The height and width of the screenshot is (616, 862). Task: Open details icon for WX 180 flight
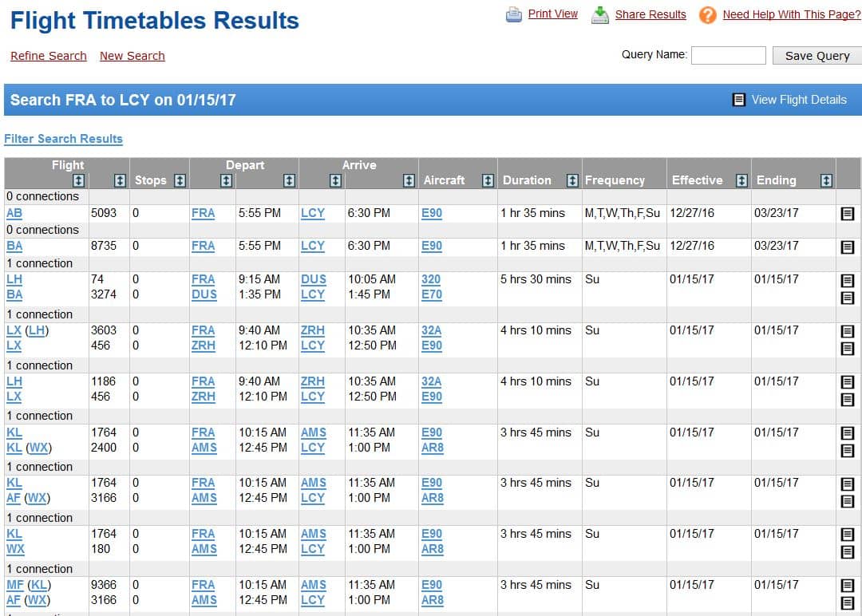848,552
